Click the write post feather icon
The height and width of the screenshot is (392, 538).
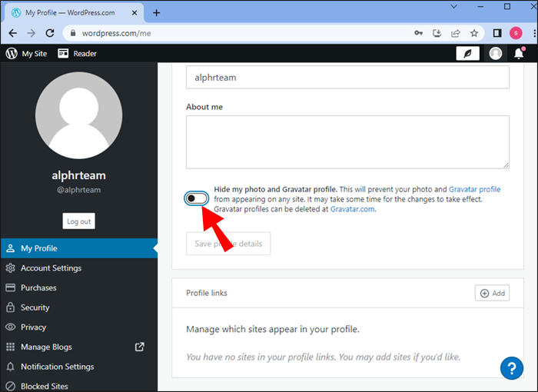point(467,53)
